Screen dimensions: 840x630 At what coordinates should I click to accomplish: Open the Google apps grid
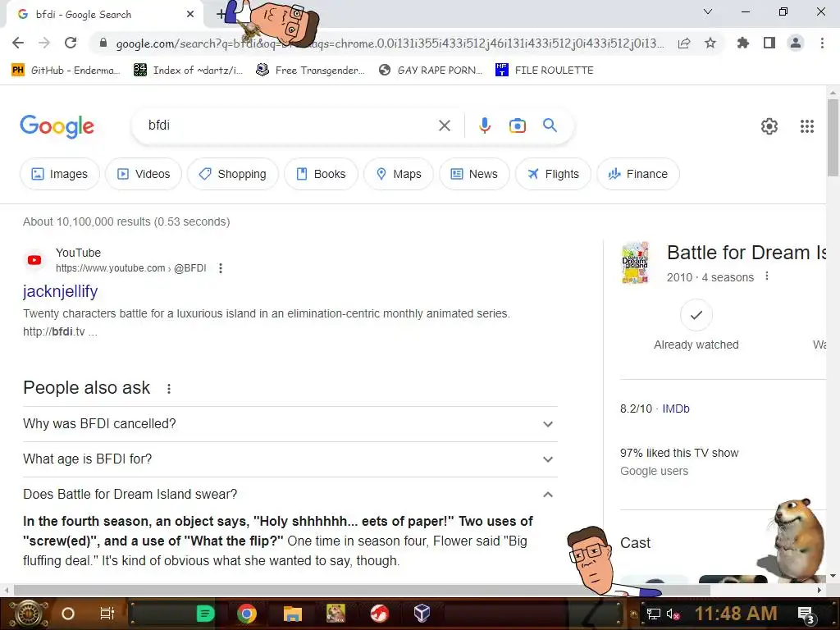[x=807, y=126]
